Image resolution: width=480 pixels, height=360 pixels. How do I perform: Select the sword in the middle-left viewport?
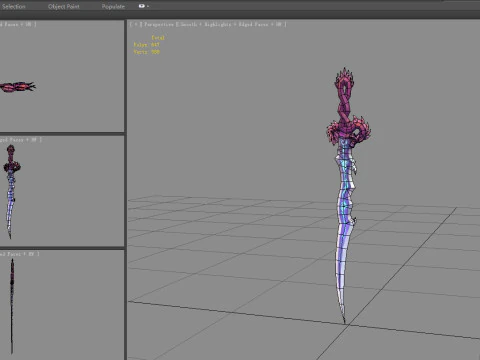tap(11, 192)
